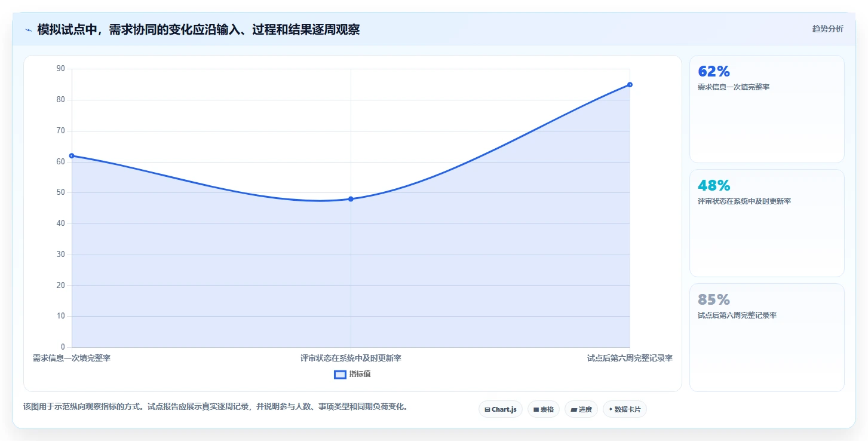
Task: Select the Chart.js tag pill
Action: point(501,409)
